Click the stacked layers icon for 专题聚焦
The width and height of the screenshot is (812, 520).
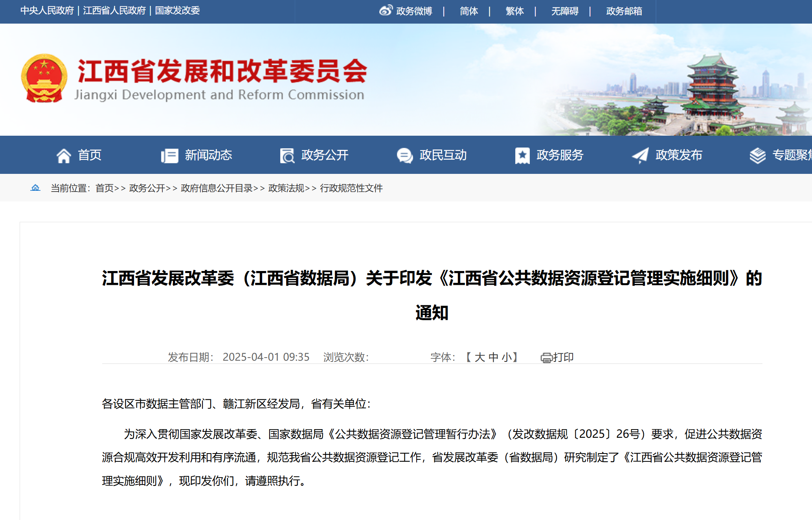(x=757, y=155)
